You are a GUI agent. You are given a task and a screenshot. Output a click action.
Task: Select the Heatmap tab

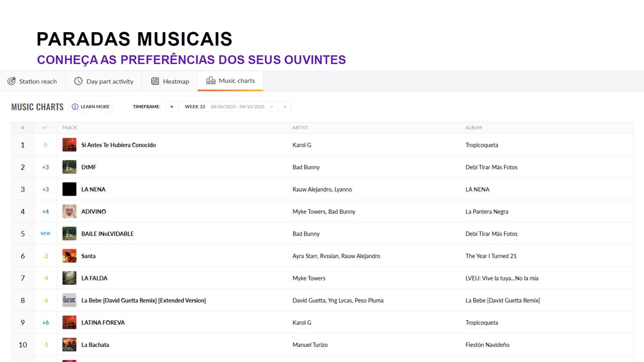tap(176, 81)
